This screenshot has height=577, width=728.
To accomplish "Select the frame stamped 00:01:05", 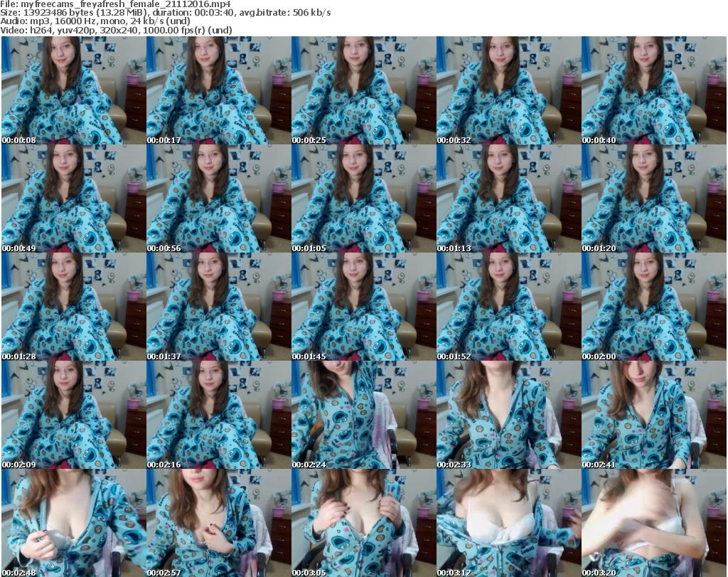I will (x=363, y=198).
